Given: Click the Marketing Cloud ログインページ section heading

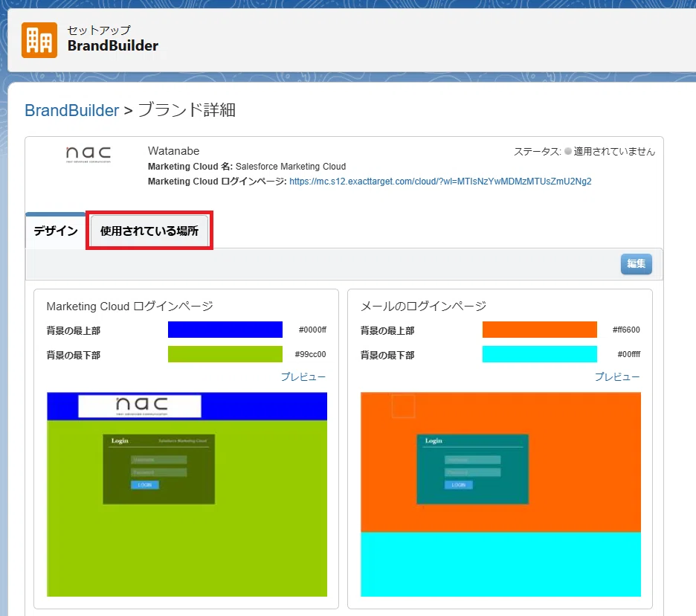Looking at the screenshot, I should coord(129,306).
